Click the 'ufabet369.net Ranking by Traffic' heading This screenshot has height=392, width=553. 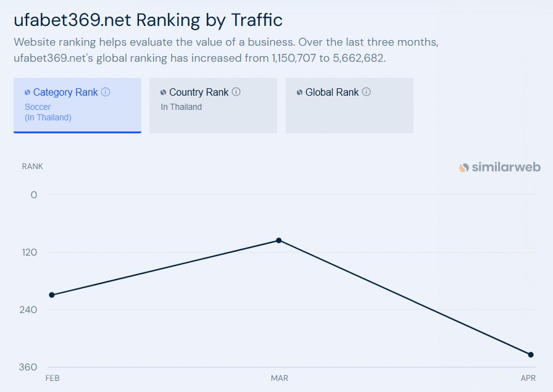[148, 20]
